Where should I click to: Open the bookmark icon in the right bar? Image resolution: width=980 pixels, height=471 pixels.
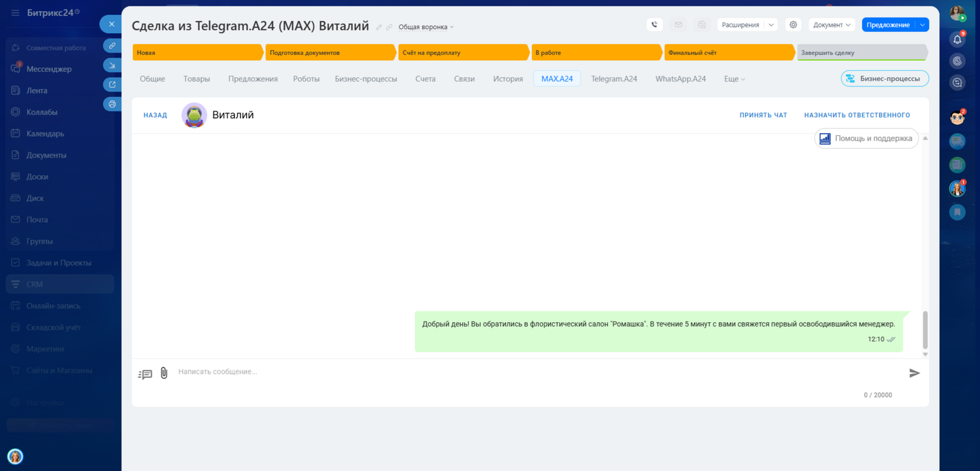coord(957,212)
